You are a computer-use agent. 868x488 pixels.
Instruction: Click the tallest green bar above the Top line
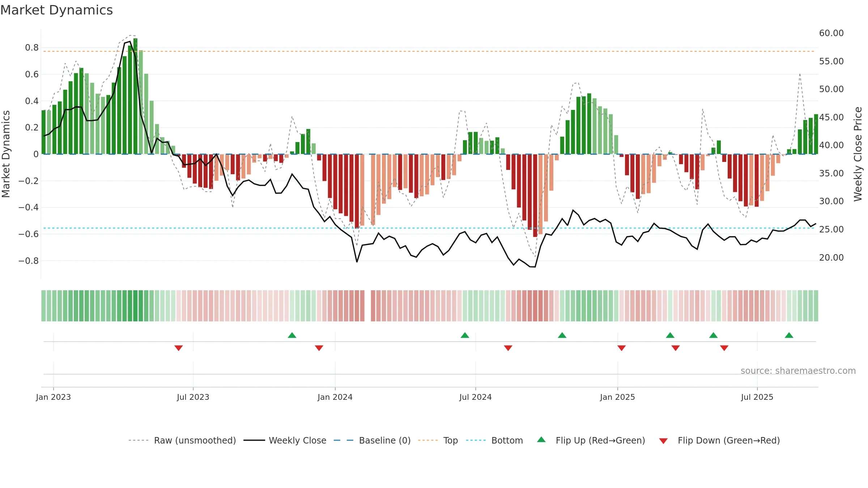coord(136,96)
